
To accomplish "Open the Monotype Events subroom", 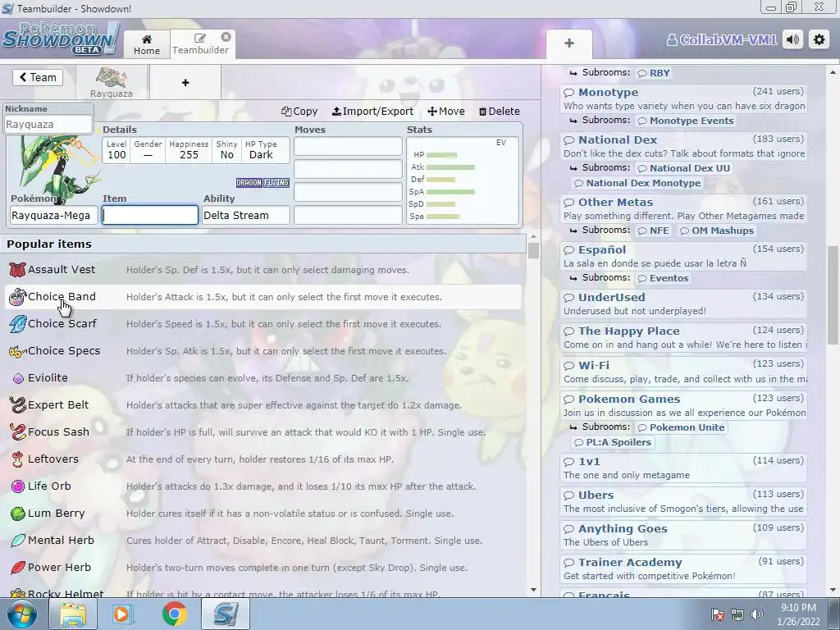I will click(x=685, y=121).
